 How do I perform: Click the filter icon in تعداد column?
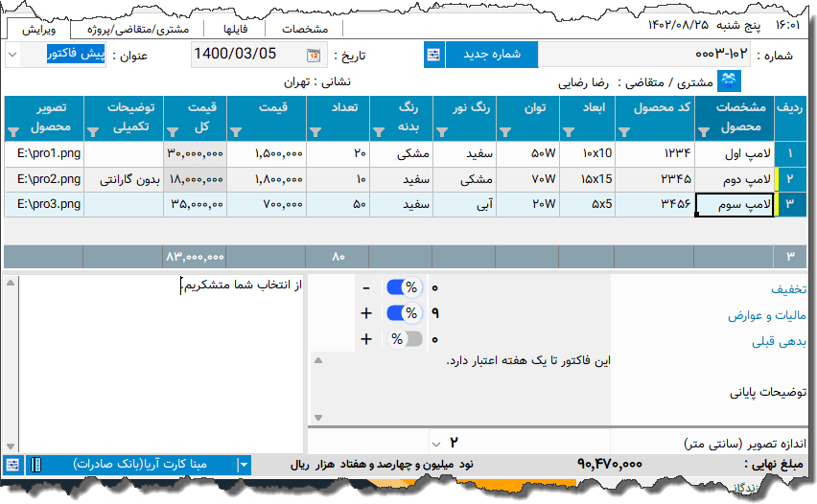(x=315, y=132)
